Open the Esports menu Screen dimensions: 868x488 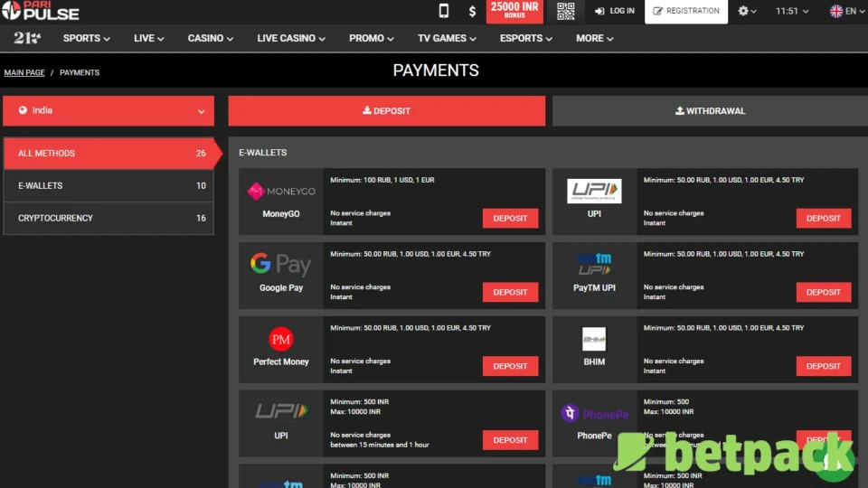coord(526,38)
